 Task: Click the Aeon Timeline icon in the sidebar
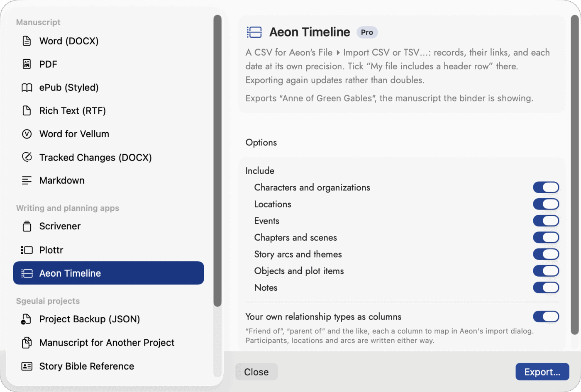27,273
